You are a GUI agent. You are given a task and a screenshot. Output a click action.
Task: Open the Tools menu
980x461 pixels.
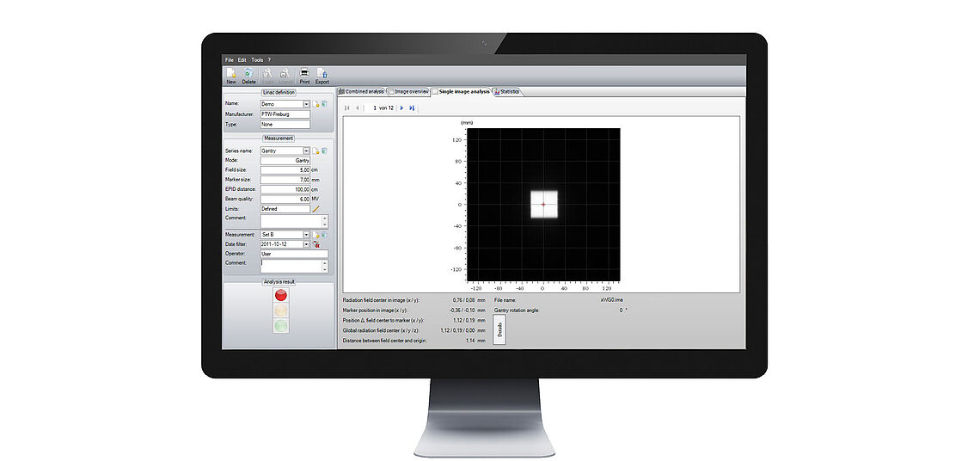257,59
